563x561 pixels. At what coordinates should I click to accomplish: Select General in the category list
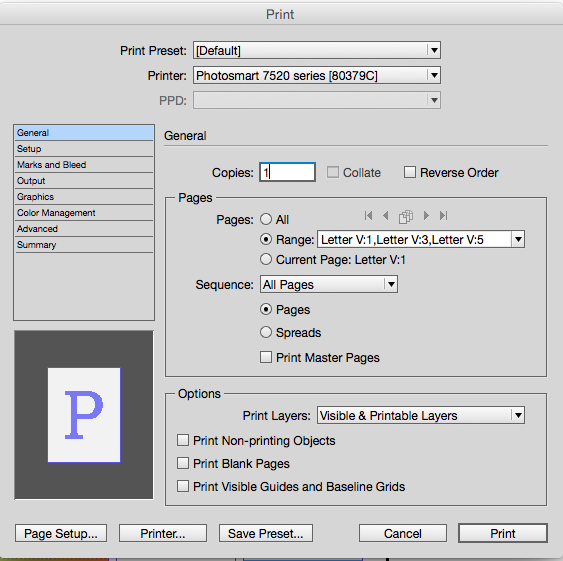[x=84, y=133]
